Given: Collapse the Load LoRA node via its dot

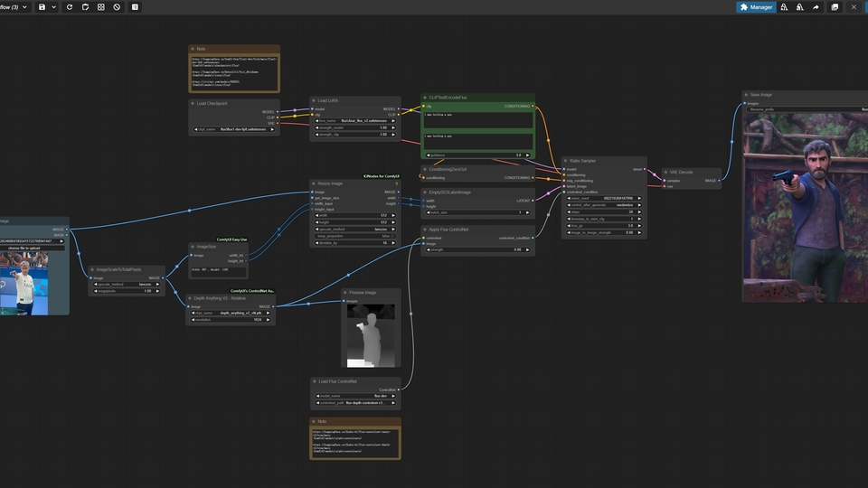Looking at the screenshot, I should click(314, 100).
